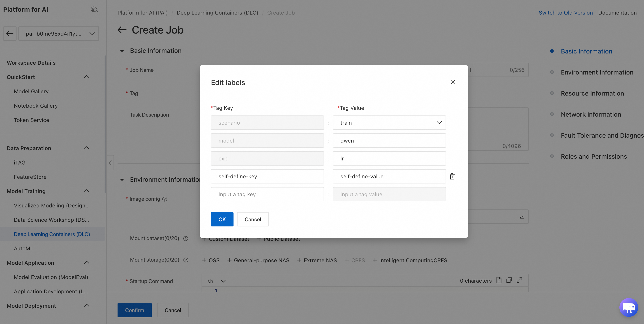Viewport: 644px width, 324px height.
Task: Expand the Startup Command editor to fullscreen
Action: point(519,280)
